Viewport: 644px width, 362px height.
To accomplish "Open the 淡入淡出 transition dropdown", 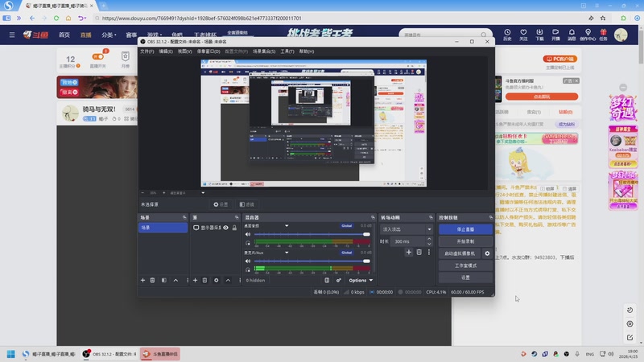I will 407,229.
